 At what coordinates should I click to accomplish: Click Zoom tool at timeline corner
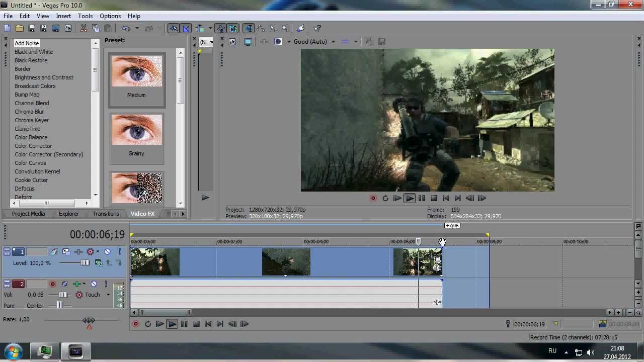click(638, 313)
